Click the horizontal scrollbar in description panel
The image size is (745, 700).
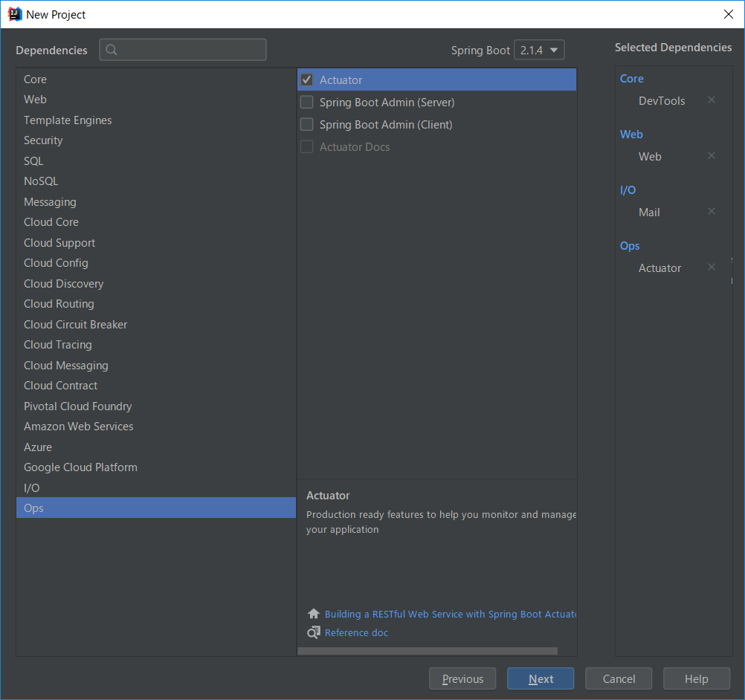[428, 651]
